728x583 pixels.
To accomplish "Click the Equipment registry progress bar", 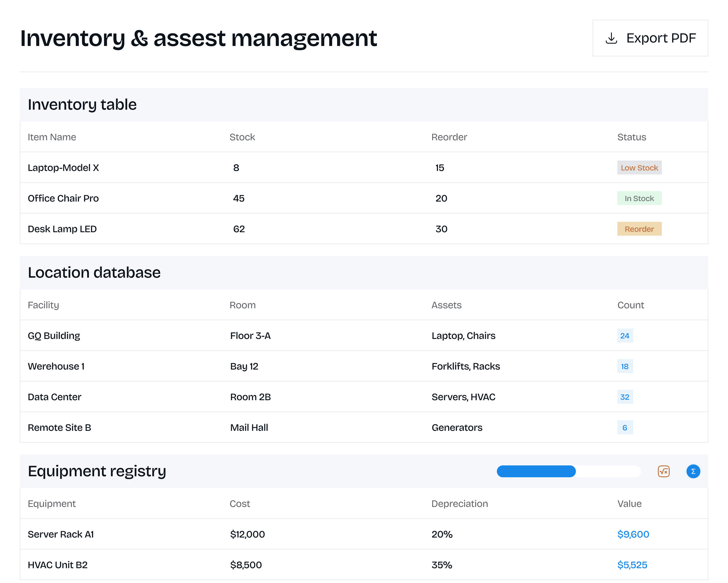I will [568, 471].
